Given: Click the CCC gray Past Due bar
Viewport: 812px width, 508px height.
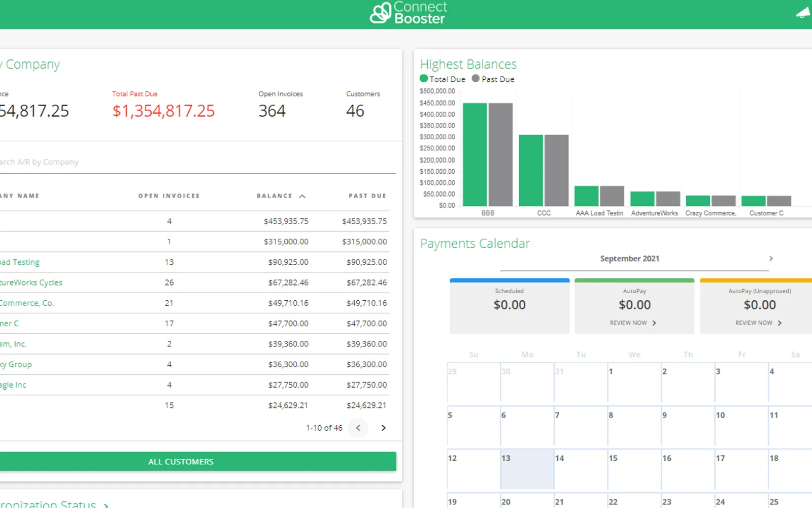Looking at the screenshot, I should (x=557, y=170).
